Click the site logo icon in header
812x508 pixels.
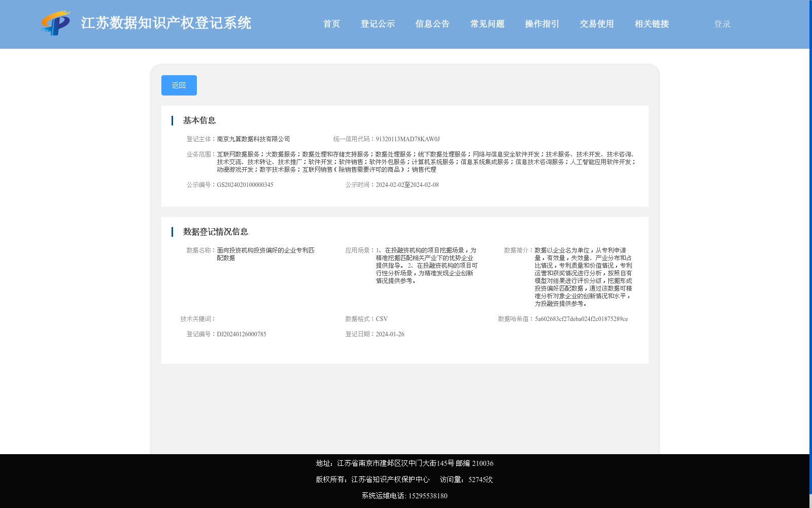56,23
